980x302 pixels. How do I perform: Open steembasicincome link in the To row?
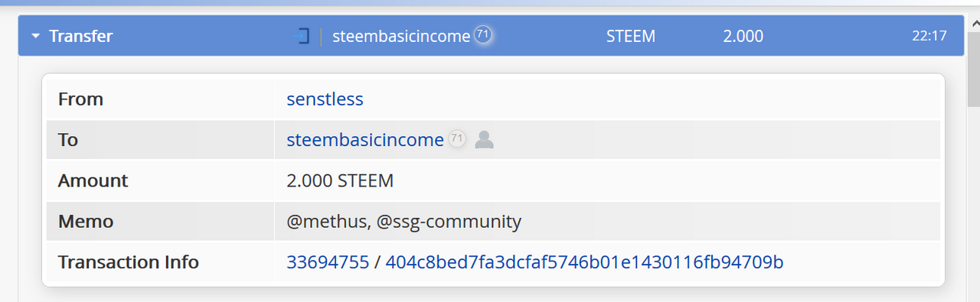pyautogui.click(x=365, y=140)
